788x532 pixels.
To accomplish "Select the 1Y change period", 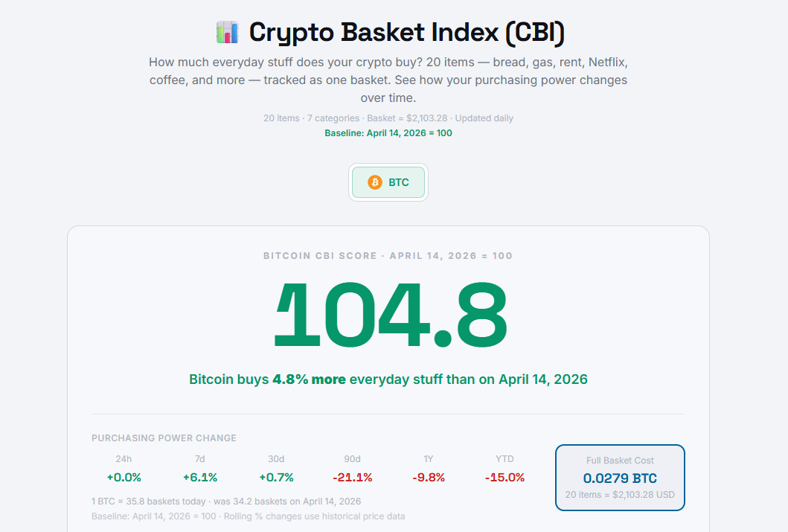I will point(429,459).
